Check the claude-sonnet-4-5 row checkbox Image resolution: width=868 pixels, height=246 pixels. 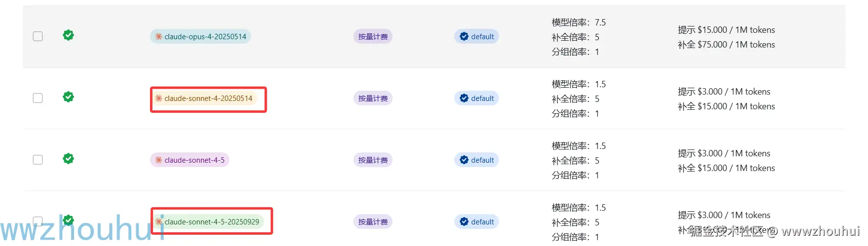coord(38,160)
